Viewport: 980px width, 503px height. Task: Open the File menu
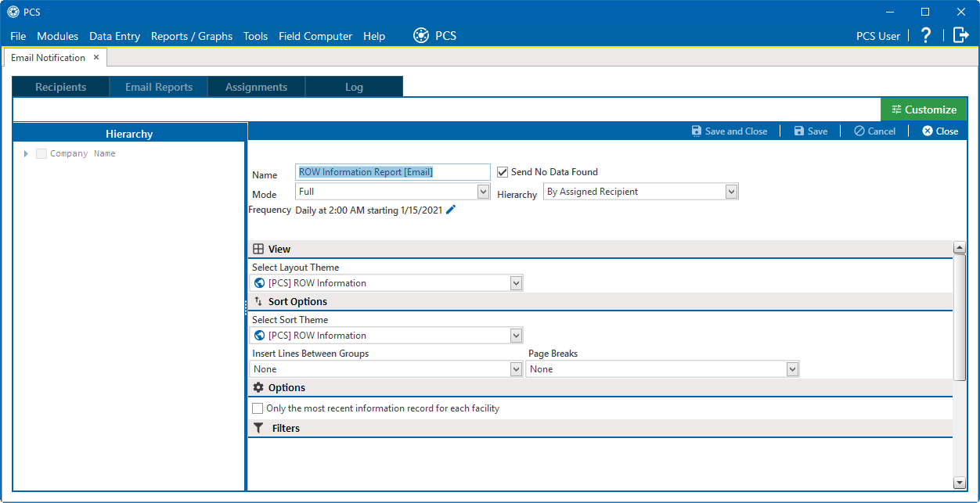pos(18,36)
